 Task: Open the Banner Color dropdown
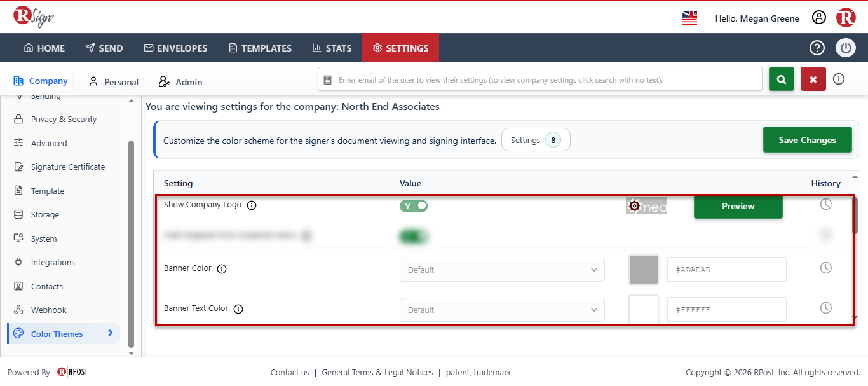tap(502, 270)
